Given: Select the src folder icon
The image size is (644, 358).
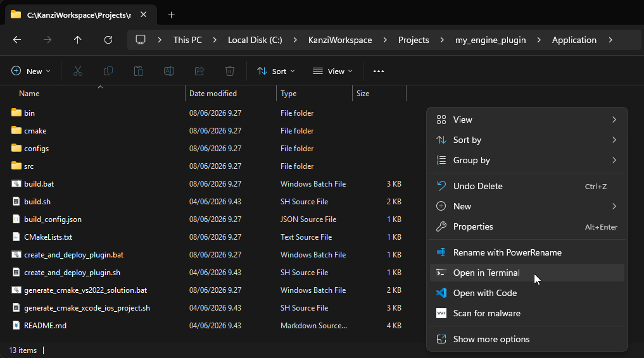Looking at the screenshot, I should click(x=16, y=166).
